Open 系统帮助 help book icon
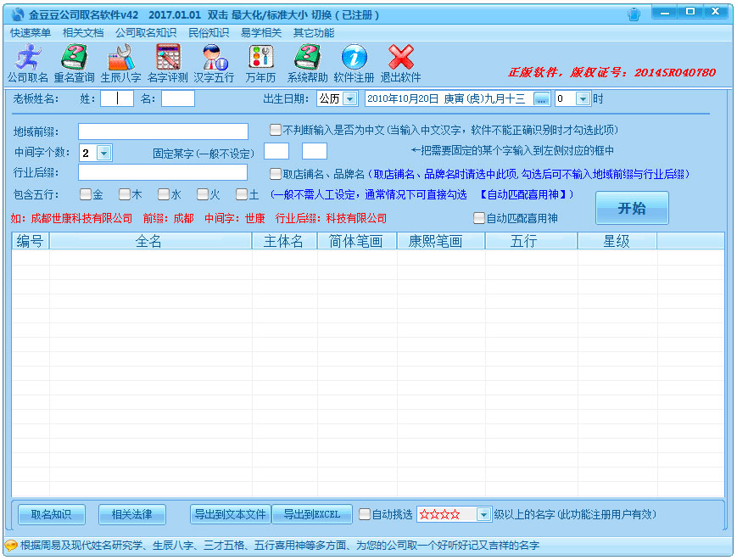The image size is (737, 560). [307, 58]
